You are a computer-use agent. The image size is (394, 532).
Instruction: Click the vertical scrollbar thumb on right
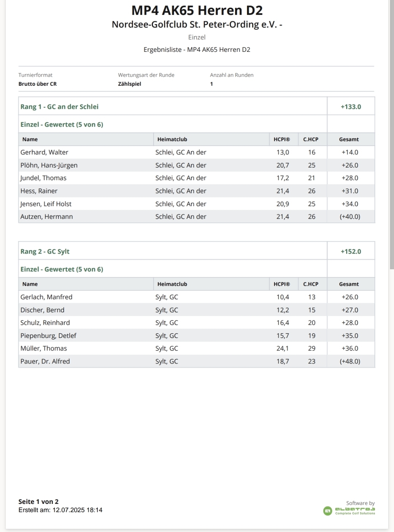tap(391, 135)
